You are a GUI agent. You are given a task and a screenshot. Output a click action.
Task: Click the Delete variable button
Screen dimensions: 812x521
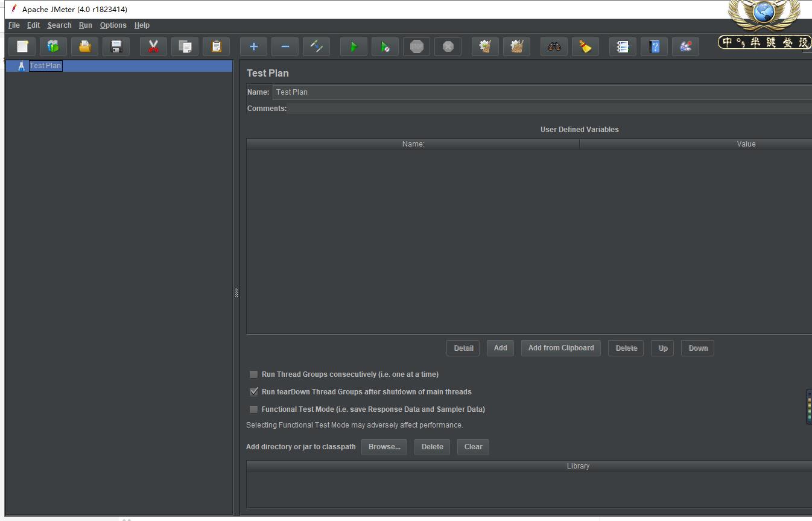(x=626, y=348)
